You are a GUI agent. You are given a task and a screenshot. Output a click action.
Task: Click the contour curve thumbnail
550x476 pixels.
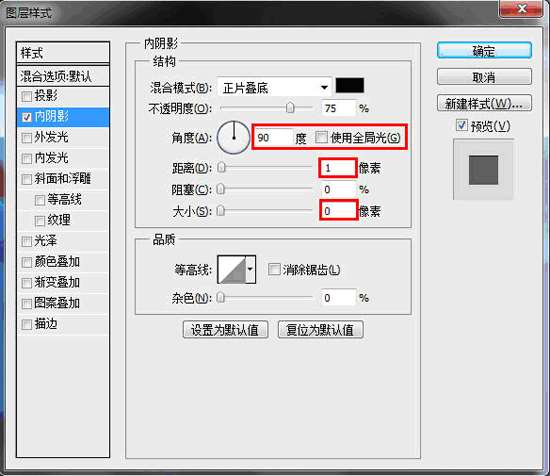click(x=232, y=269)
